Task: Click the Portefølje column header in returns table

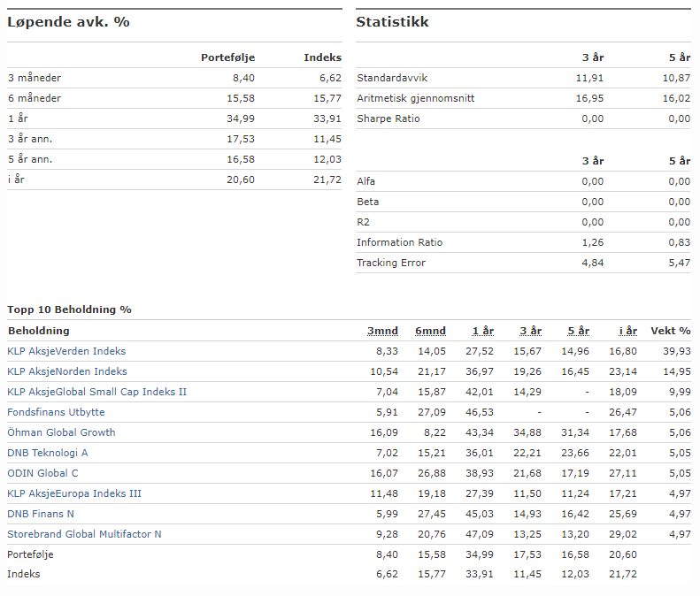Action: (x=228, y=57)
